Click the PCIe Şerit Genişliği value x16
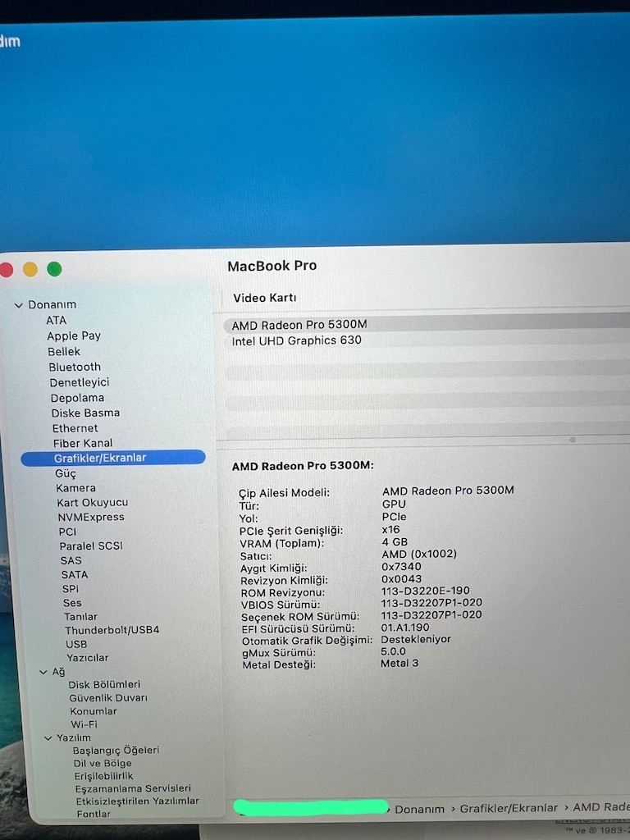Viewport: 630px width, 840px height. click(x=391, y=529)
